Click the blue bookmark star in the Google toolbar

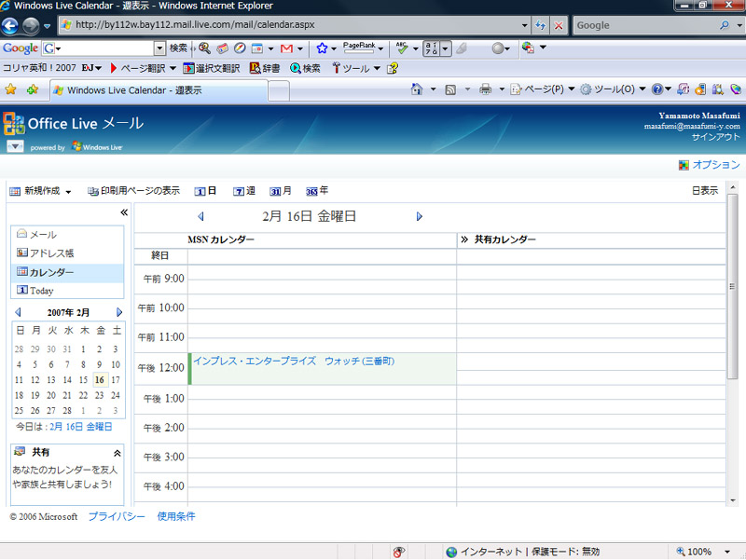322,48
